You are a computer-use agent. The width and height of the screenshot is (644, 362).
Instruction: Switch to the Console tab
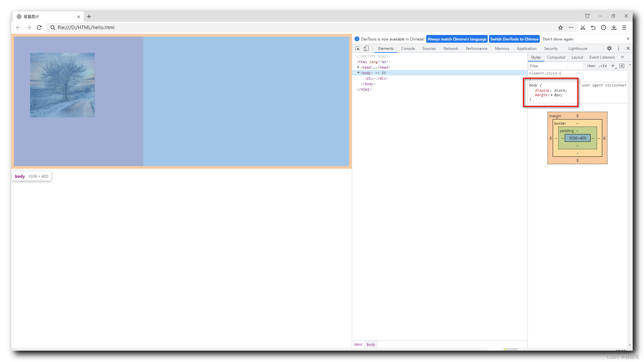[x=408, y=49]
